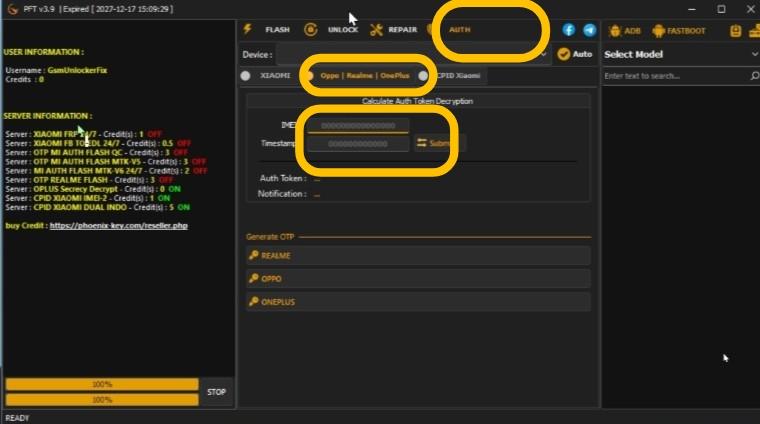Open the ADB tab
Screen dimensions: 760x424
click(625, 31)
